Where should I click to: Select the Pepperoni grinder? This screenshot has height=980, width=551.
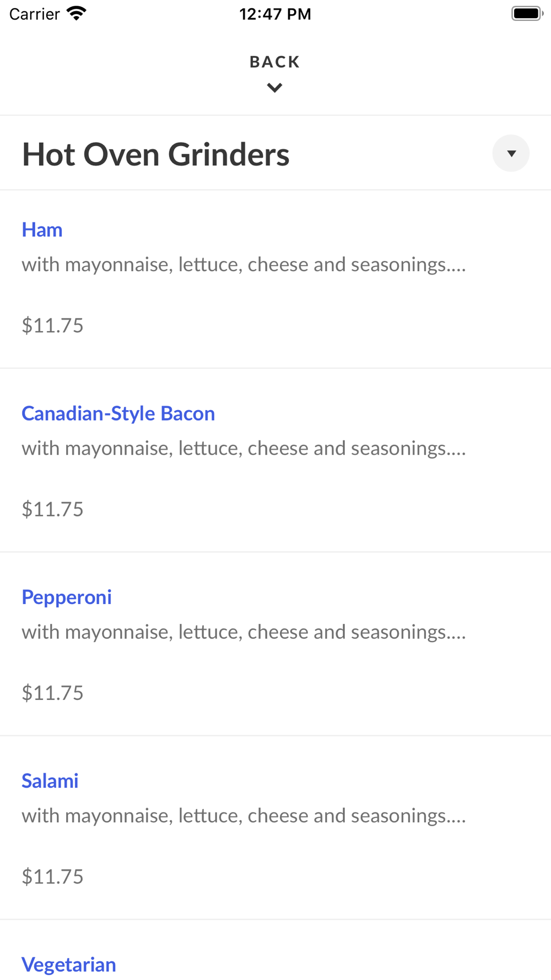click(67, 597)
